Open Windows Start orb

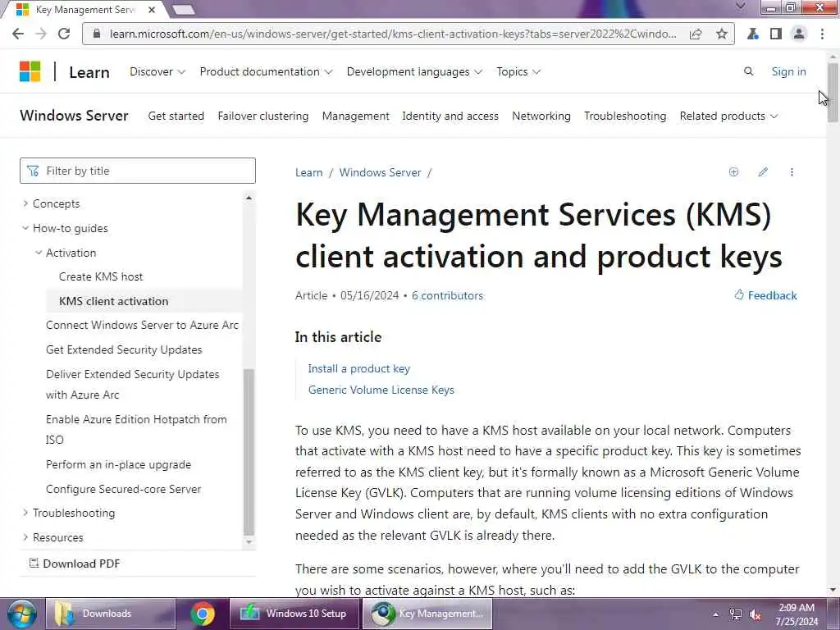(21, 614)
